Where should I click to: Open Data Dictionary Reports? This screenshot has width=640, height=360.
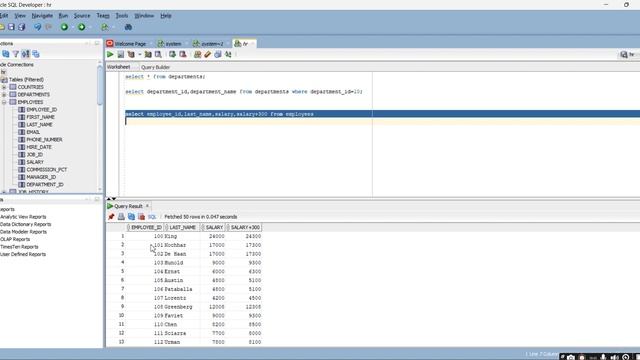(x=25, y=224)
